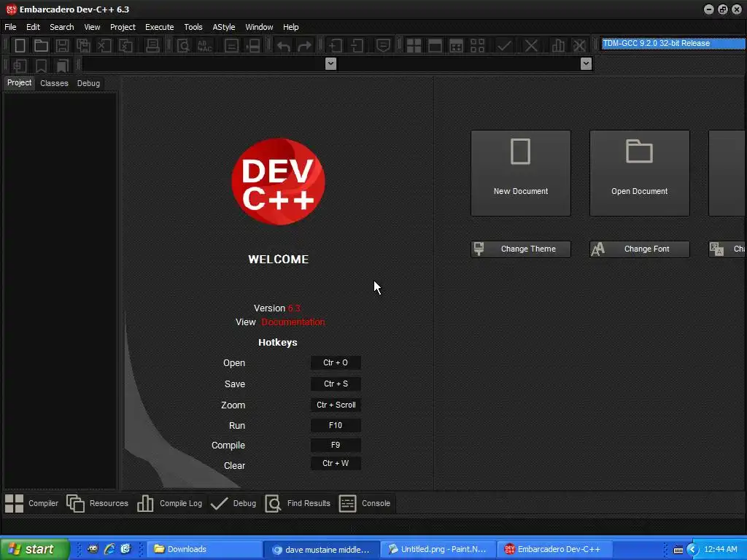747x560 pixels.
Task: Open the Resources bottom panel tab
Action: (98, 503)
